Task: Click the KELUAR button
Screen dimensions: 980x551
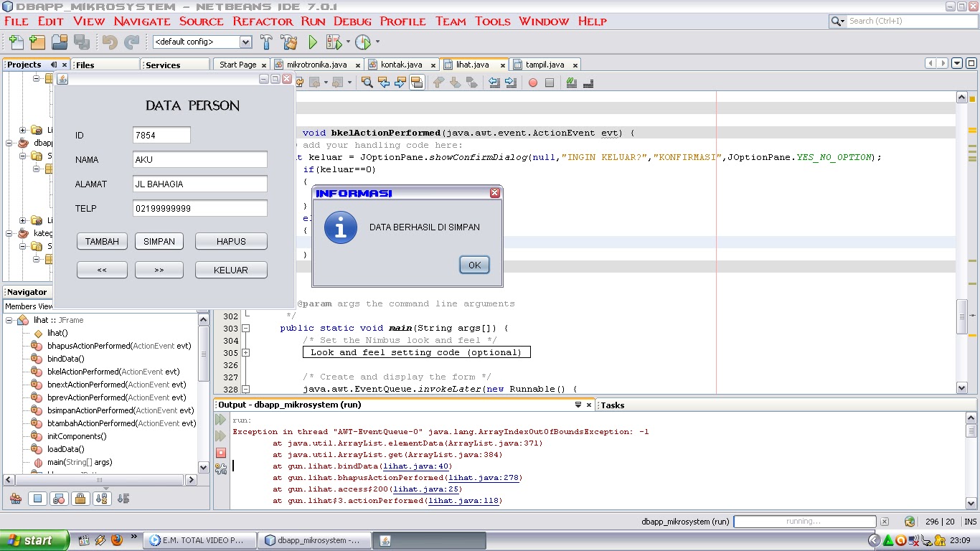Action: pos(231,270)
